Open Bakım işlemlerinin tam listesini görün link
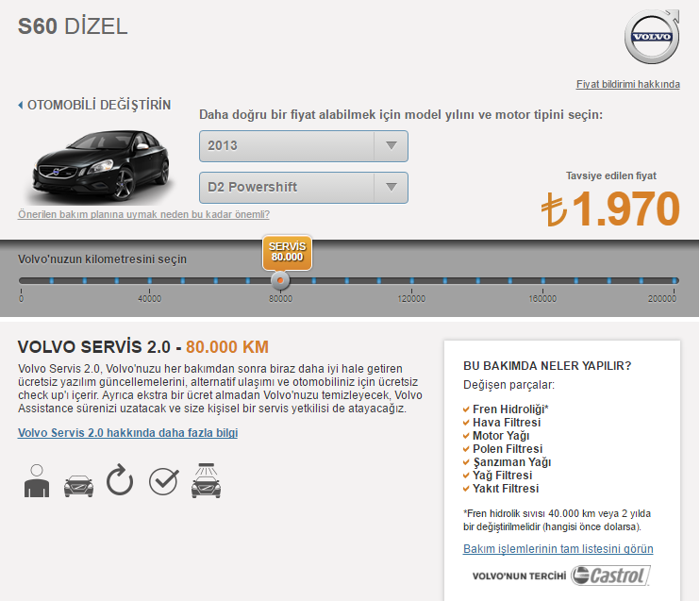This screenshot has height=601, width=700. pos(558,549)
